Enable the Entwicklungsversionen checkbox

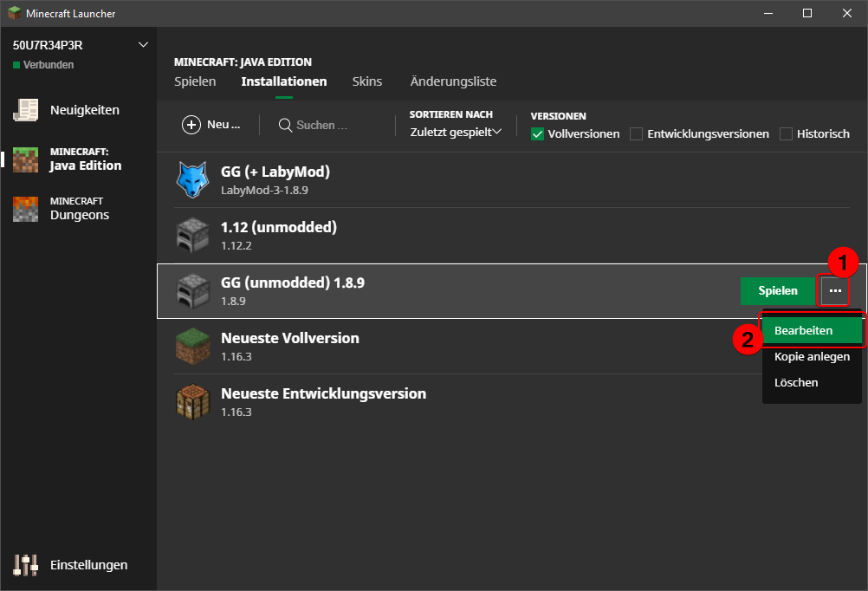click(x=636, y=134)
